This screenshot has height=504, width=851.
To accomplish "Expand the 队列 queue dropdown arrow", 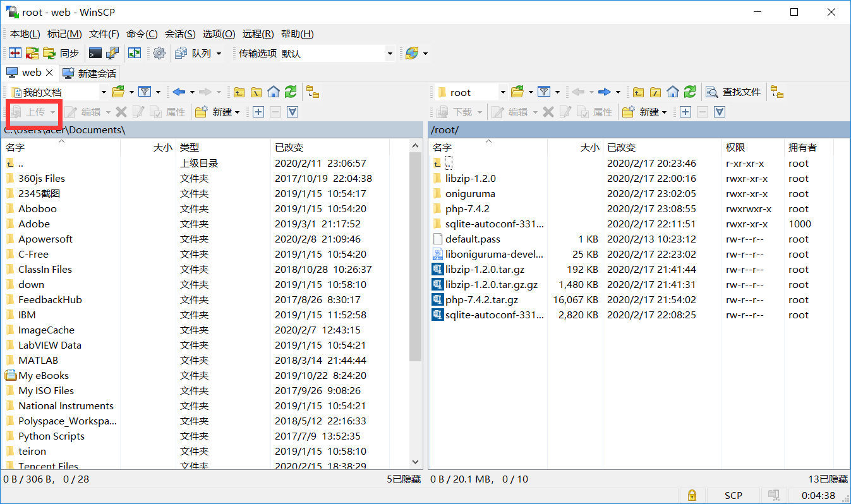I will 219,54.
